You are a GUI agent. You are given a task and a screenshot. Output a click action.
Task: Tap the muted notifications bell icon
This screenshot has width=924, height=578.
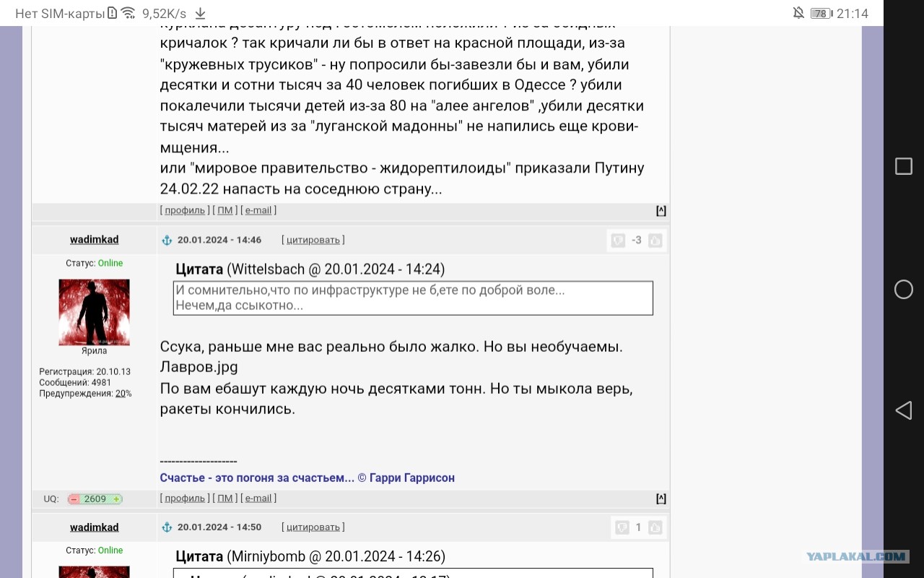[798, 13]
